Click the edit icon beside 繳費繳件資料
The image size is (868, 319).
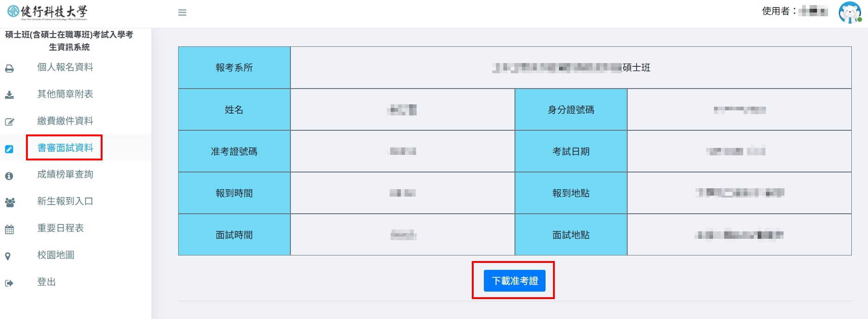point(9,122)
